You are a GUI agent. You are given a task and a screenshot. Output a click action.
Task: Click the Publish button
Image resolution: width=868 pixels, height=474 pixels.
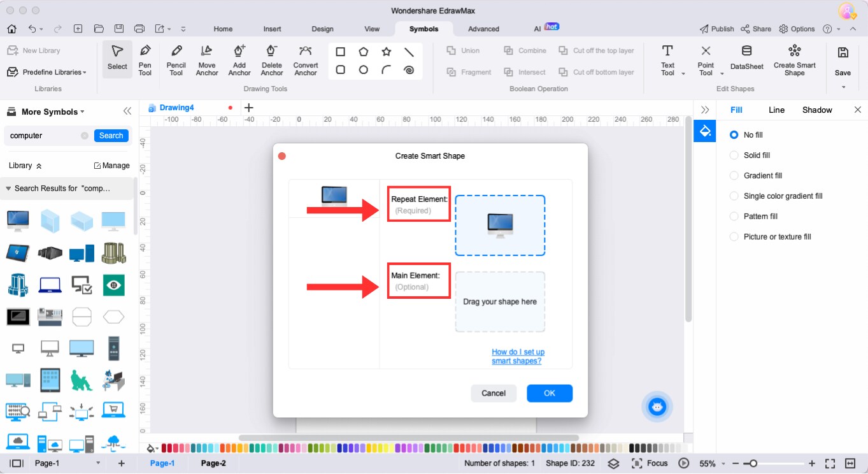tap(716, 29)
